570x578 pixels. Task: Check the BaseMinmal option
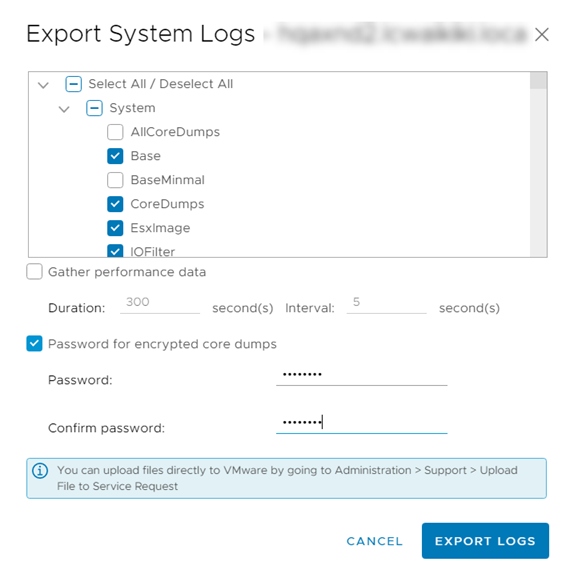click(x=115, y=180)
